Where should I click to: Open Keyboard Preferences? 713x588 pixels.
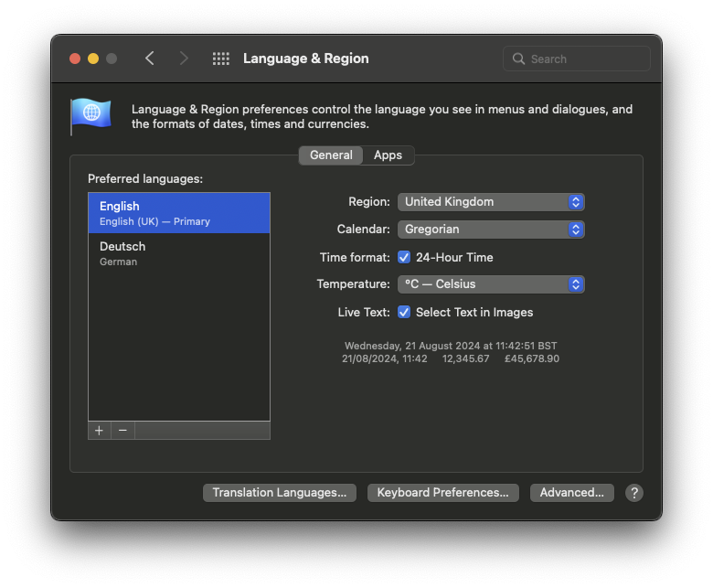coord(442,493)
